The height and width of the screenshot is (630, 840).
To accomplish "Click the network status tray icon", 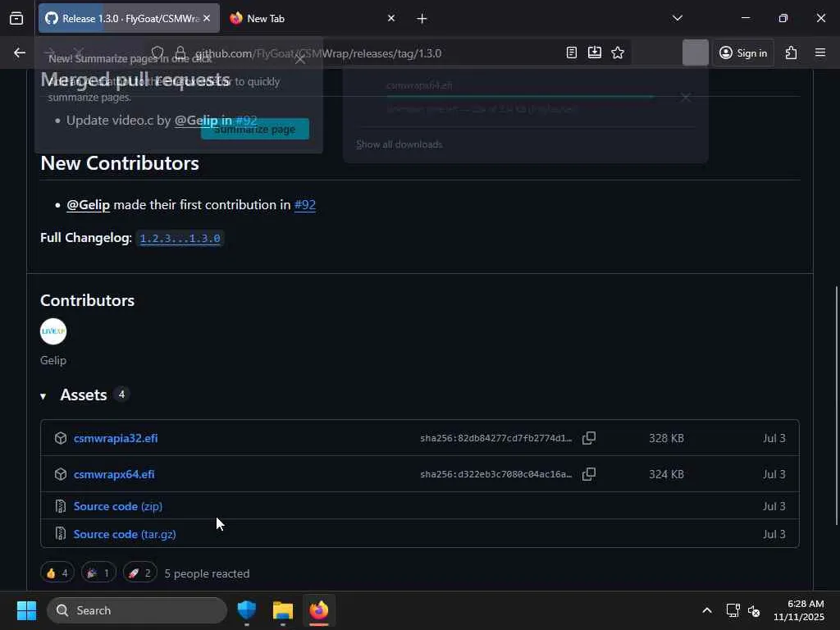I will pos(733,610).
